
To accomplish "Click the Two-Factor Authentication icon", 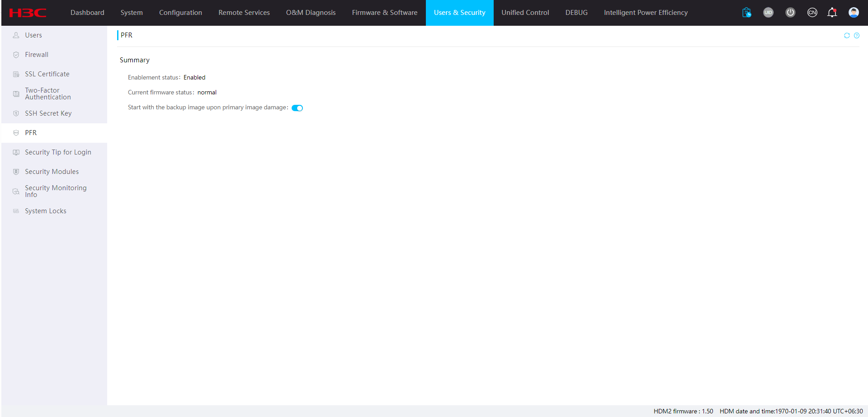I will (16, 94).
